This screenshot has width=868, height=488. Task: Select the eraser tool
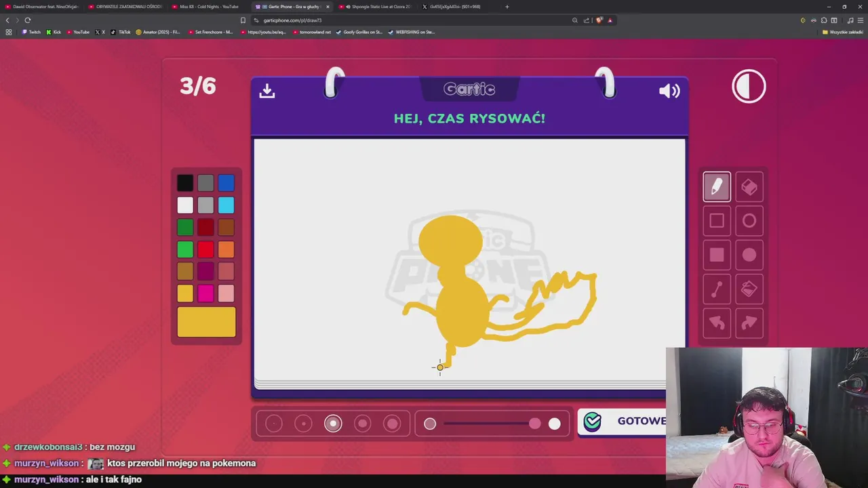coord(749,187)
